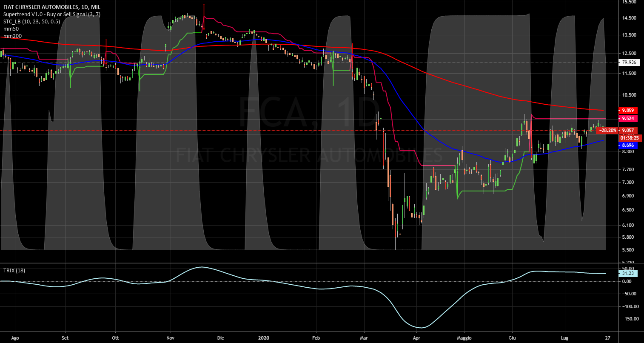Click the 9.057 last price tag

[x=628, y=130]
